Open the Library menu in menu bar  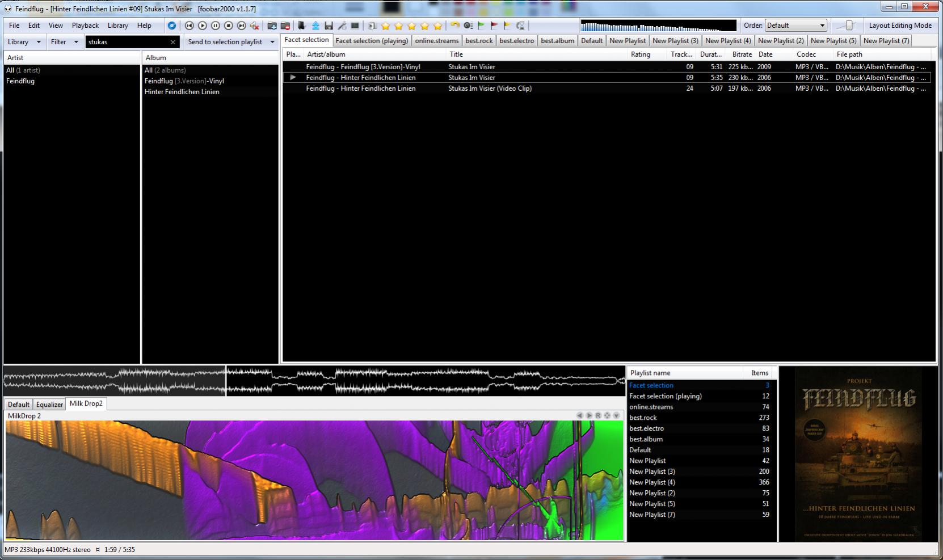[x=118, y=26]
